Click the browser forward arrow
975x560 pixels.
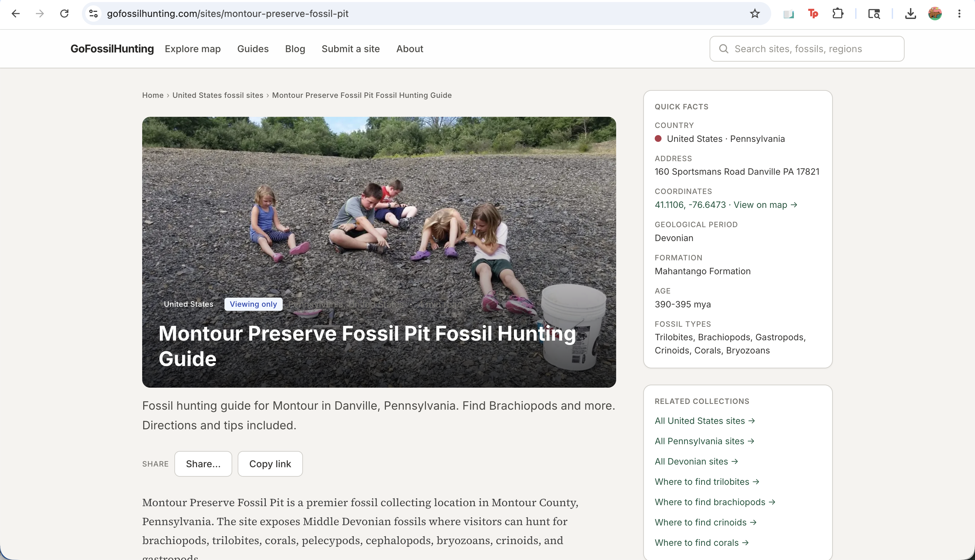40,14
